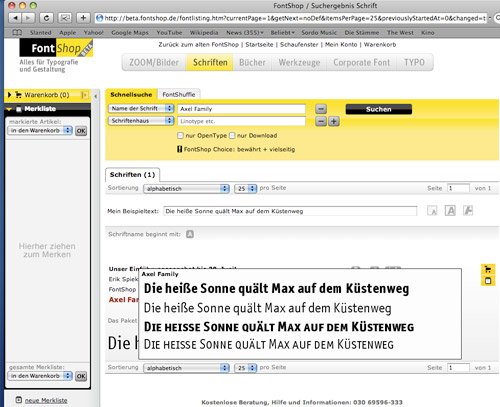Open gesamte Merkliste in den Warenkorb dropdown
The width and height of the screenshot is (500, 407).
40,376
